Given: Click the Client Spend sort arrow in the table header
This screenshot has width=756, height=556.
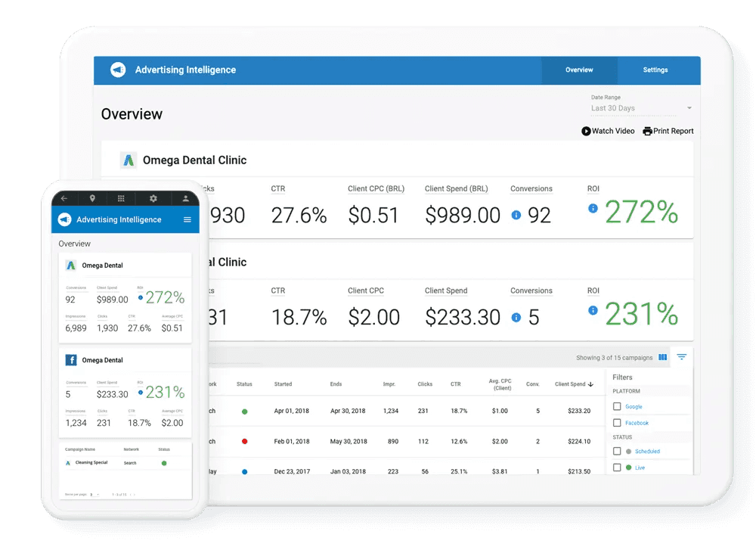Looking at the screenshot, I should click(x=590, y=384).
